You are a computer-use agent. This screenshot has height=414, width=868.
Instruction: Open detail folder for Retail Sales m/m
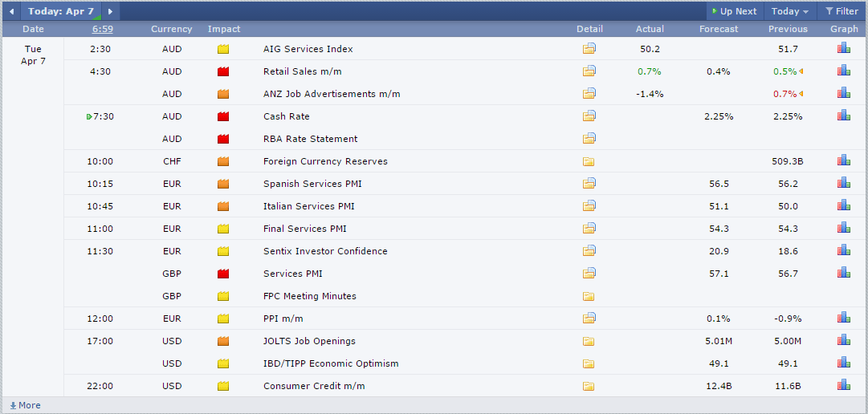pos(589,71)
